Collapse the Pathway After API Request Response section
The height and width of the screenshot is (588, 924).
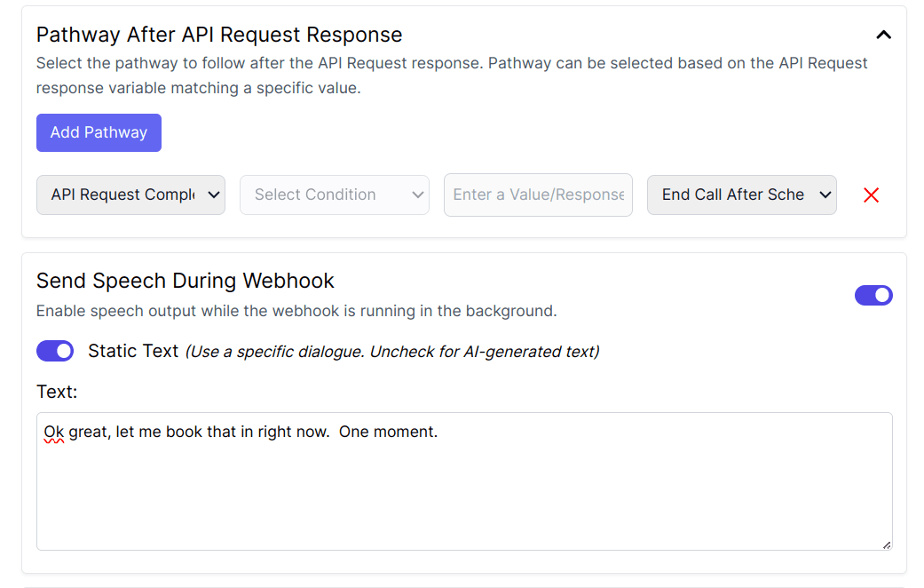(x=883, y=35)
